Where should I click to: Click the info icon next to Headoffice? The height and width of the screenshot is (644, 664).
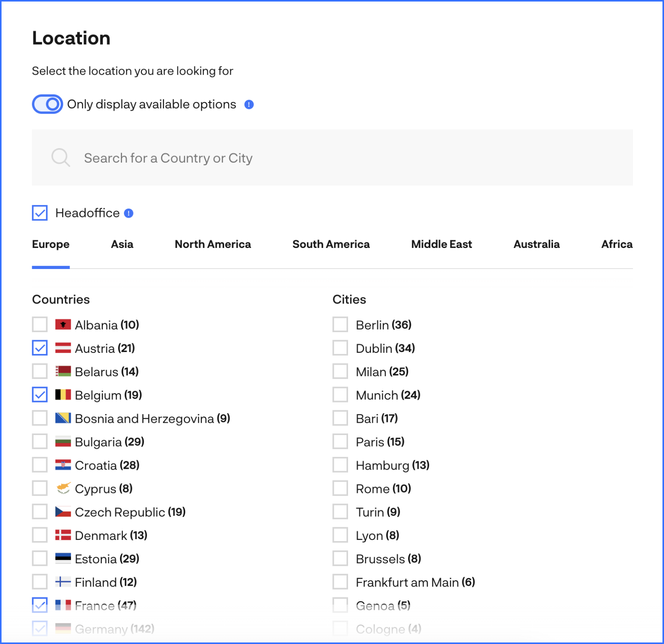129,213
